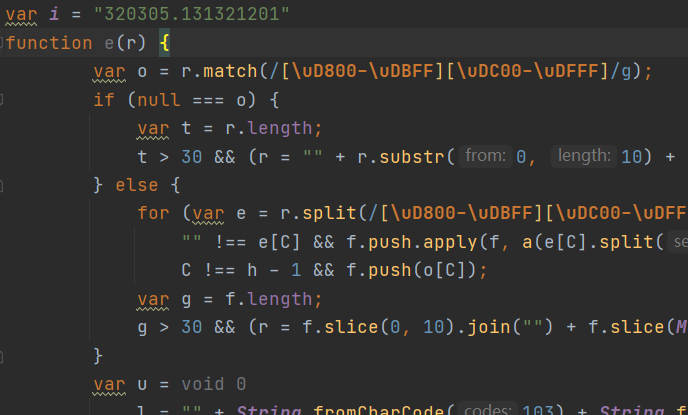Collapse the else block fold marker
688x415 pixels.
pyautogui.click(x=1, y=185)
